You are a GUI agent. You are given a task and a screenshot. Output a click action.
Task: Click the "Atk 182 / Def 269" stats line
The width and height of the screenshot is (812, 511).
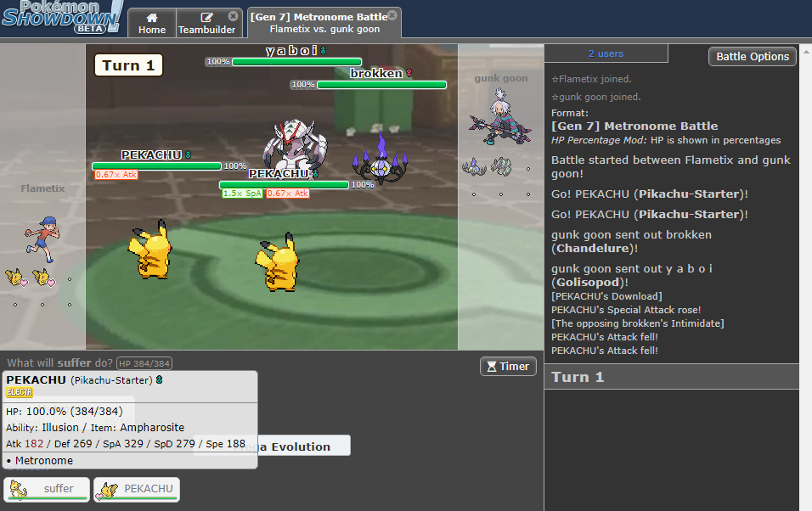click(x=126, y=444)
